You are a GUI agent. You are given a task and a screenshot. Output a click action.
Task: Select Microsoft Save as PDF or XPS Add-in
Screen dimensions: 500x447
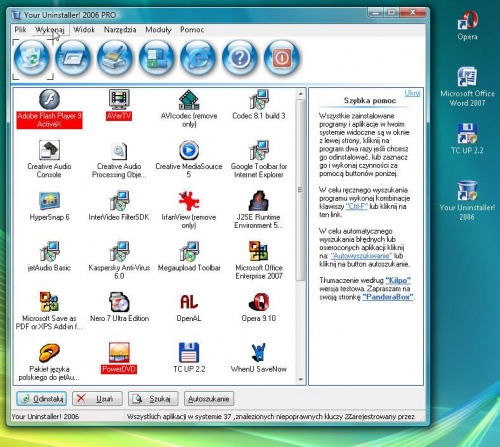pos(49,311)
